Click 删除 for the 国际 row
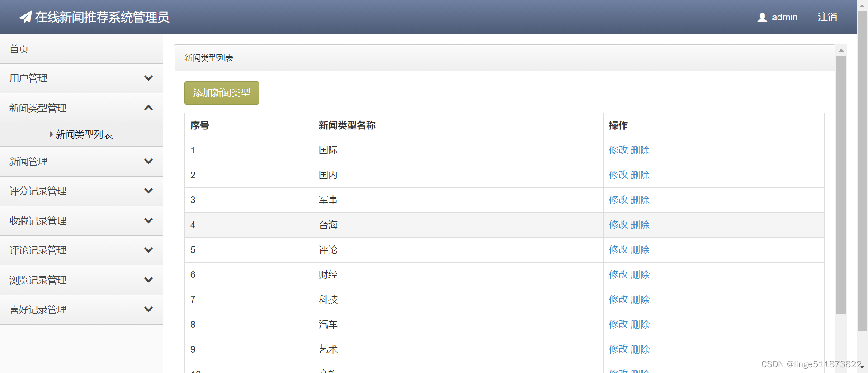Viewport: 868px width, 373px height. pyautogui.click(x=640, y=150)
